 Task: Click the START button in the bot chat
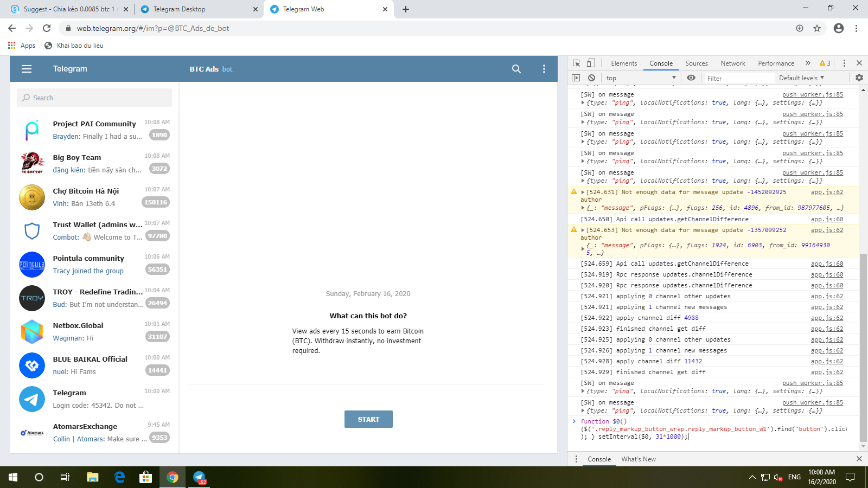coord(368,419)
